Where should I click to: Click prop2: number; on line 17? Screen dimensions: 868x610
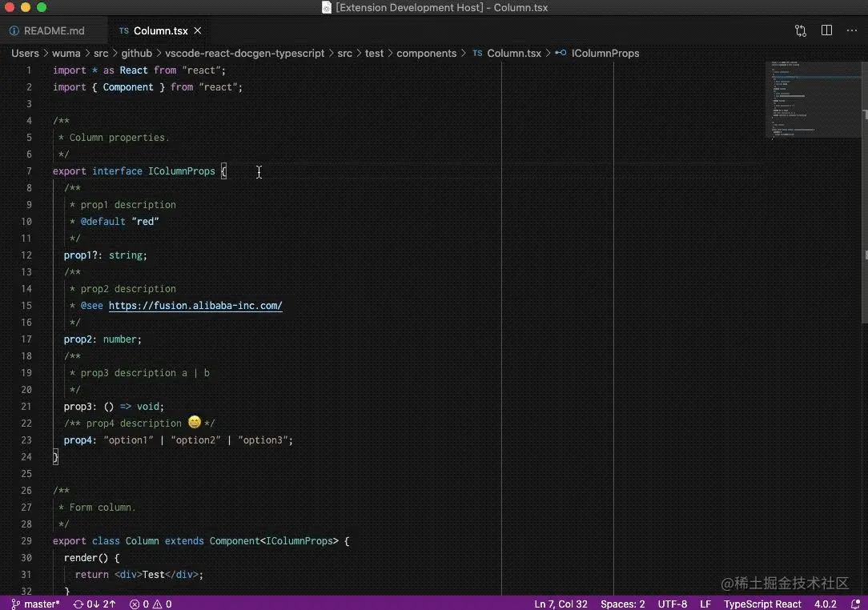point(102,339)
